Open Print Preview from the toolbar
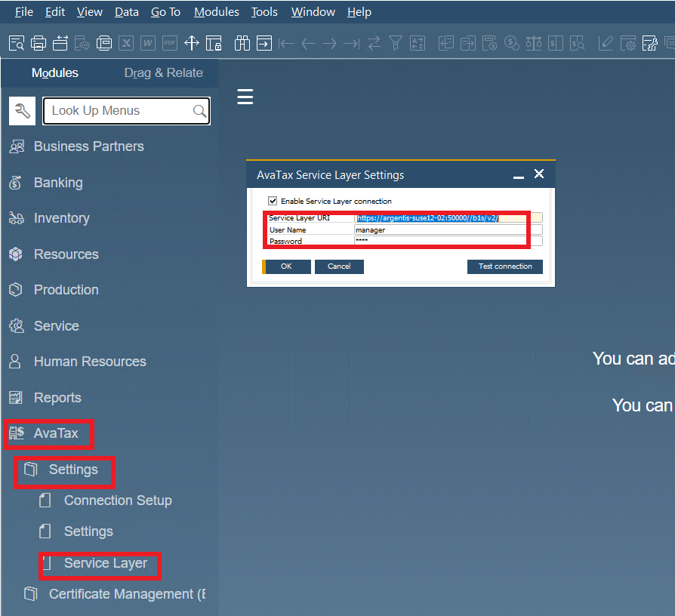675x616 pixels. tap(17, 44)
